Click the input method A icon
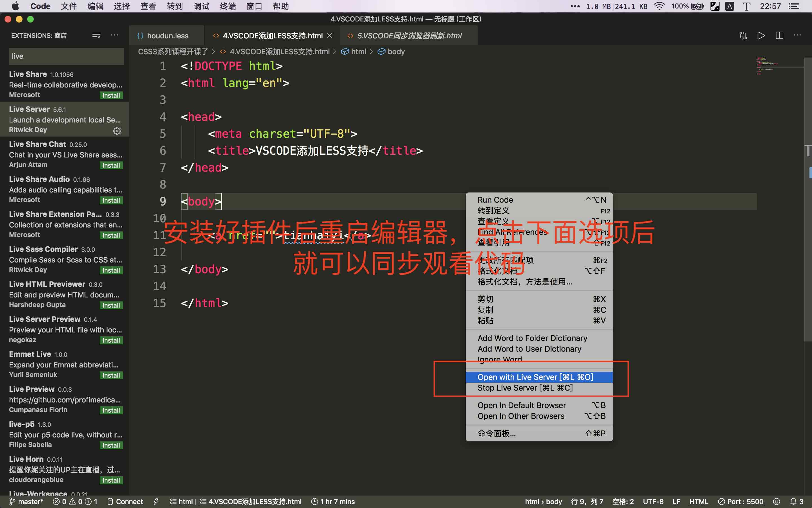 [x=730, y=6]
